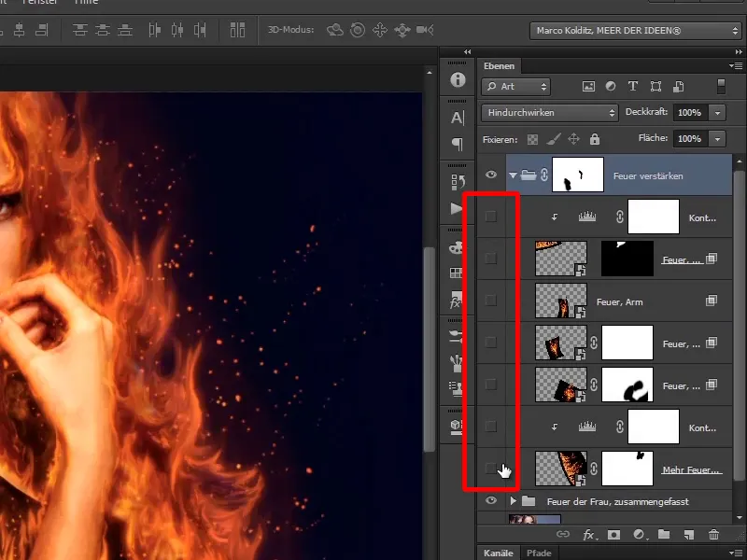The height and width of the screenshot is (560, 747).
Task: Hide Feuer der Frau, zusammengefasst group
Action: 491,501
